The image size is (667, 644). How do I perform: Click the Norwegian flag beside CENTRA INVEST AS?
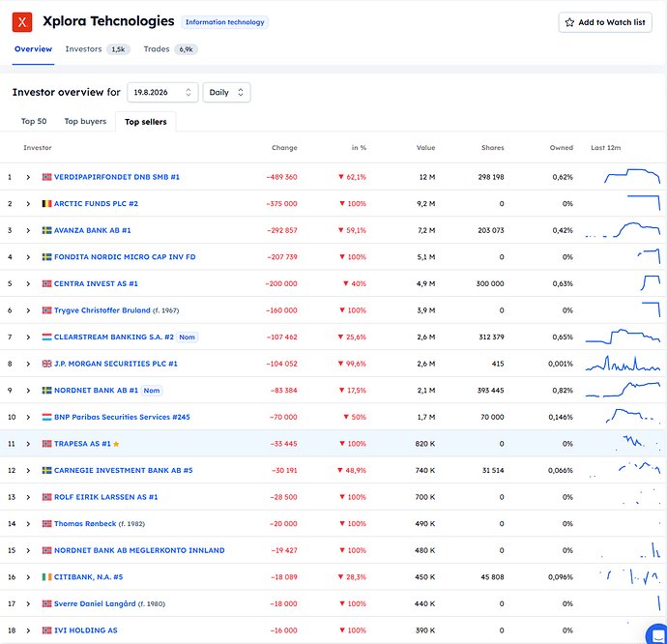coord(46,284)
